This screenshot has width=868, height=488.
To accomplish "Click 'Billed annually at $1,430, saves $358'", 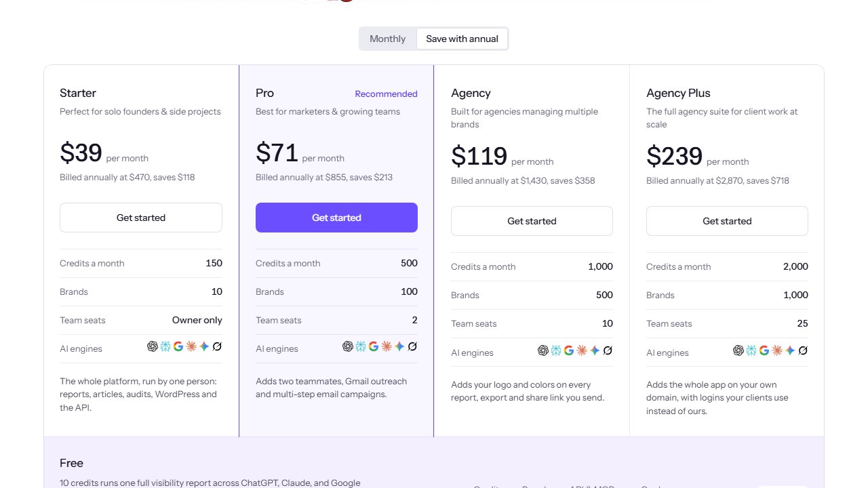I will (523, 180).
